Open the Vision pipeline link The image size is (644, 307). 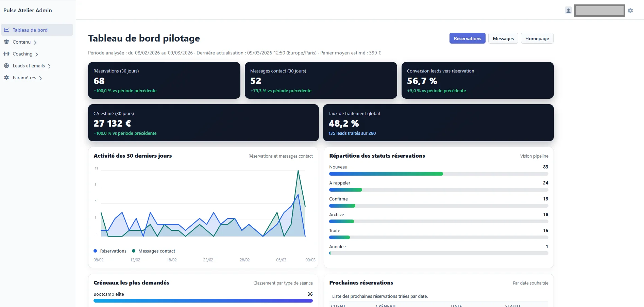point(534,156)
